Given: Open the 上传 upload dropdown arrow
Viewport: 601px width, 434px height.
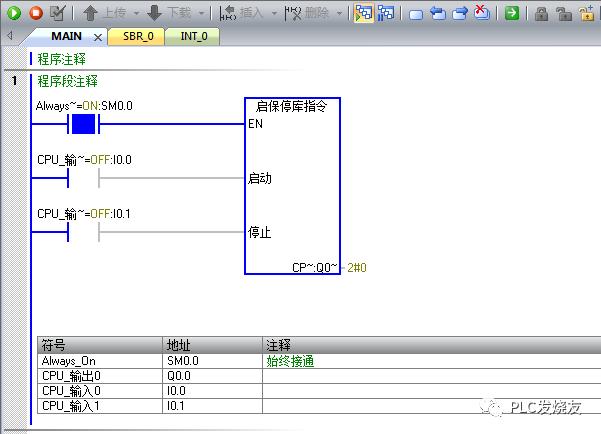Looking at the screenshot, I should (x=135, y=14).
